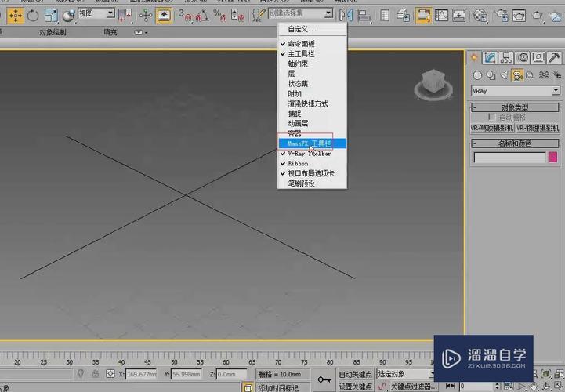
Task: Open the Curve Editor icon
Action: coord(441,15)
